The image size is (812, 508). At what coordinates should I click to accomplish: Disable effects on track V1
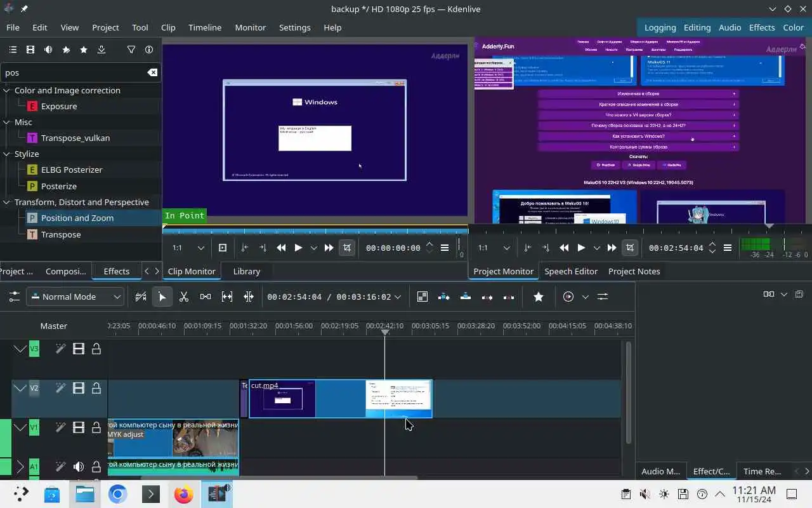click(x=60, y=427)
